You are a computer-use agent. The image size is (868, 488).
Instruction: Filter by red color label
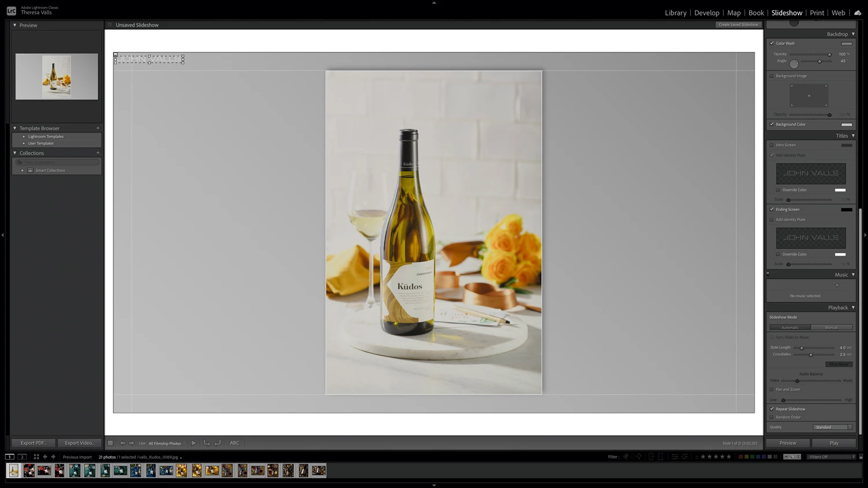[741, 457]
